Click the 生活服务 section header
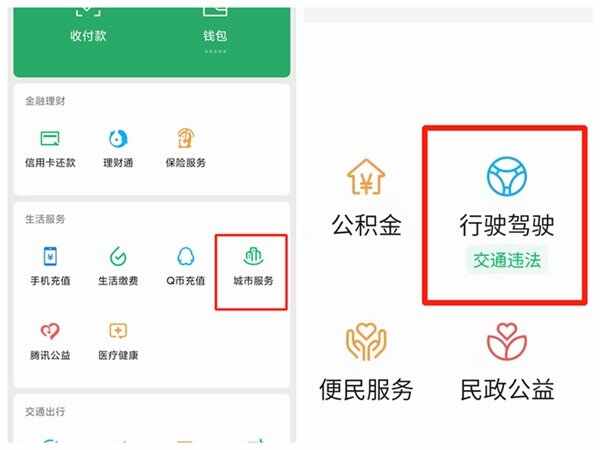 [45, 219]
